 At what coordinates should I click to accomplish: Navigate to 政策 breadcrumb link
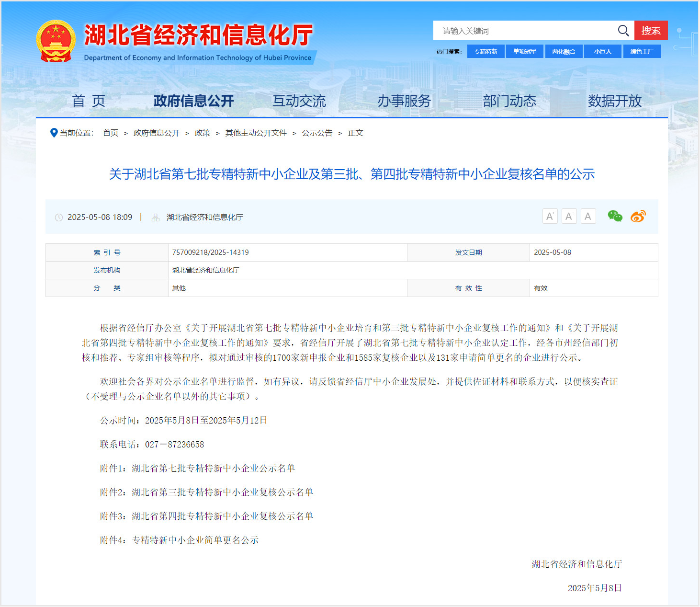click(x=202, y=133)
